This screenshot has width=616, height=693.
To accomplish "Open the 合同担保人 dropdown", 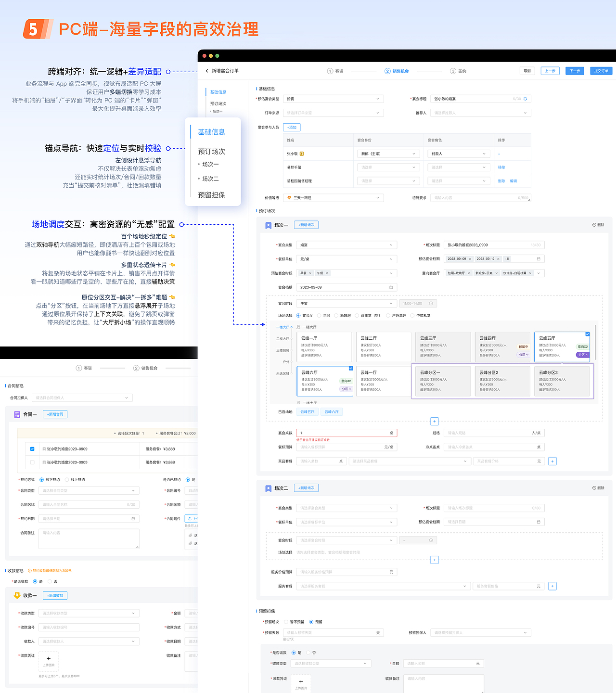I will (x=82, y=398).
